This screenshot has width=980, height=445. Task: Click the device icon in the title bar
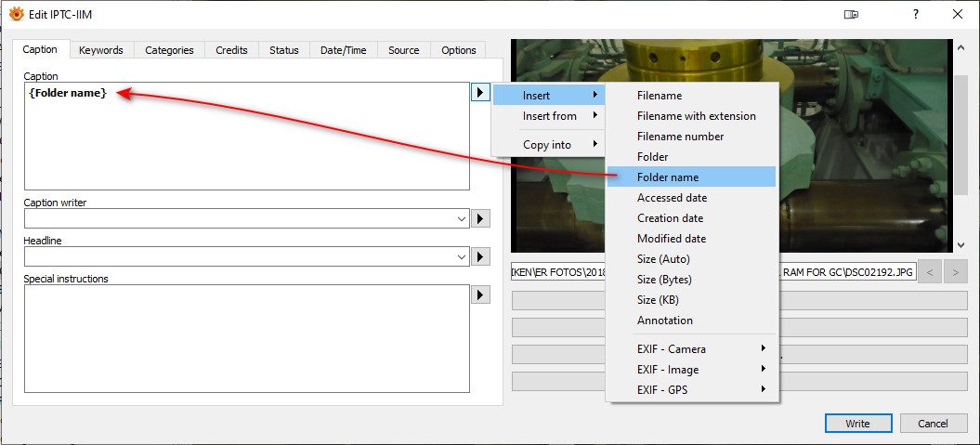851,14
